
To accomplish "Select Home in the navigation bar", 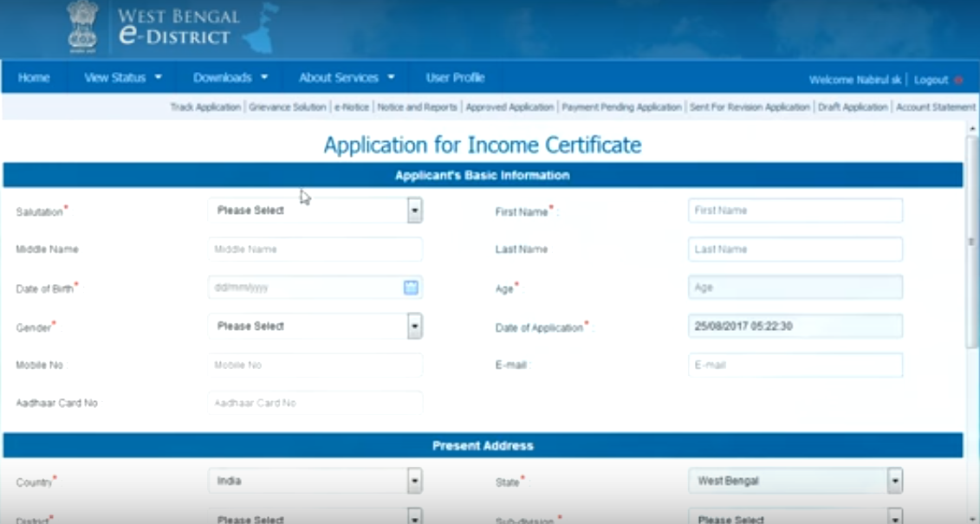I will tap(34, 78).
